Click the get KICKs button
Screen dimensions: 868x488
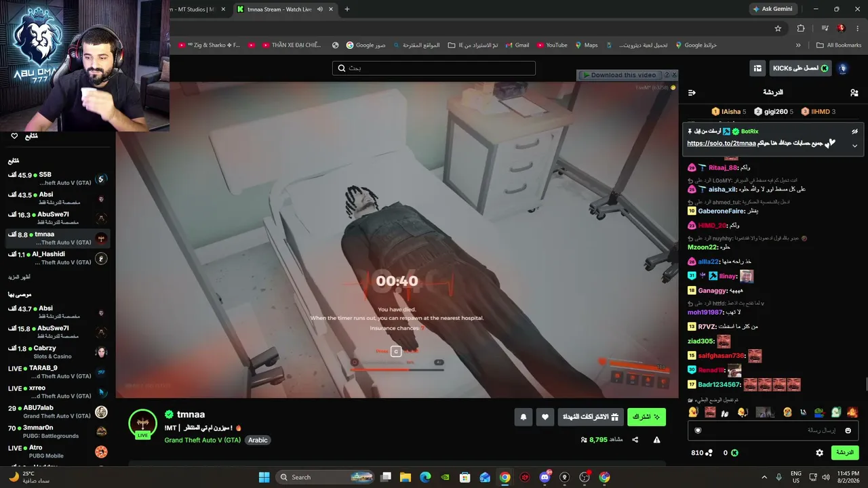(x=800, y=68)
